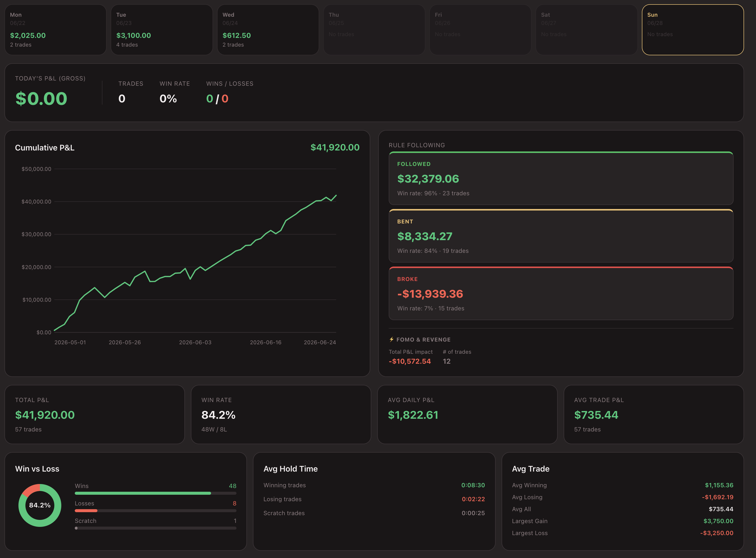The image size is (756, 558).
Task: Click 'Win rate: 84% · 19 trades' text
Action: pos(433,251)
